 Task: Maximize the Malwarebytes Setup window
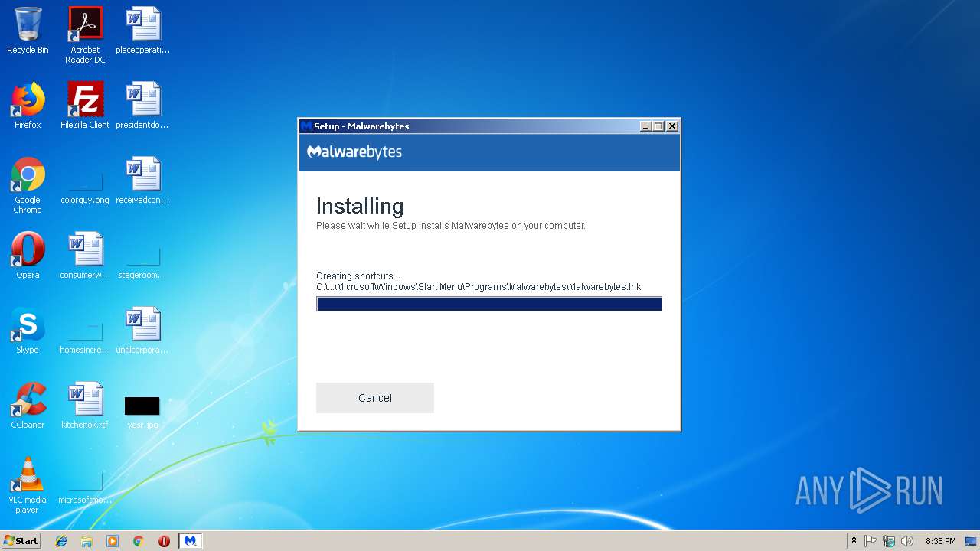point(658,126)
